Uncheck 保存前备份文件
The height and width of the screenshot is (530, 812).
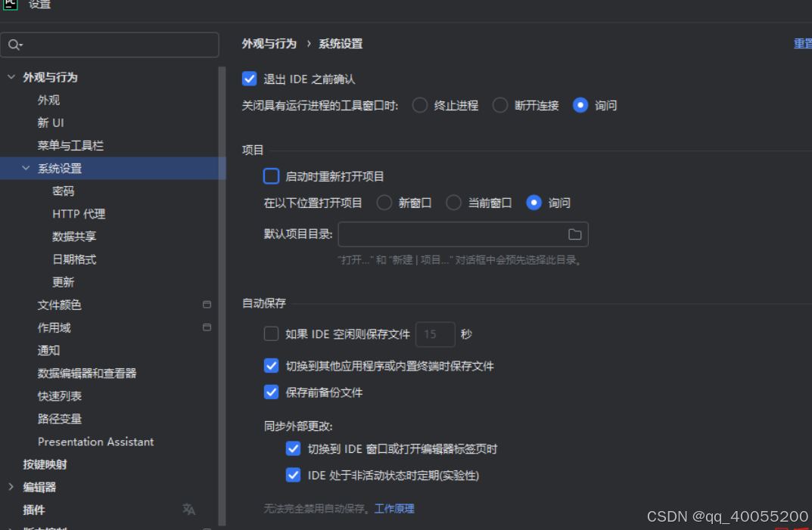tap(271, 392)
